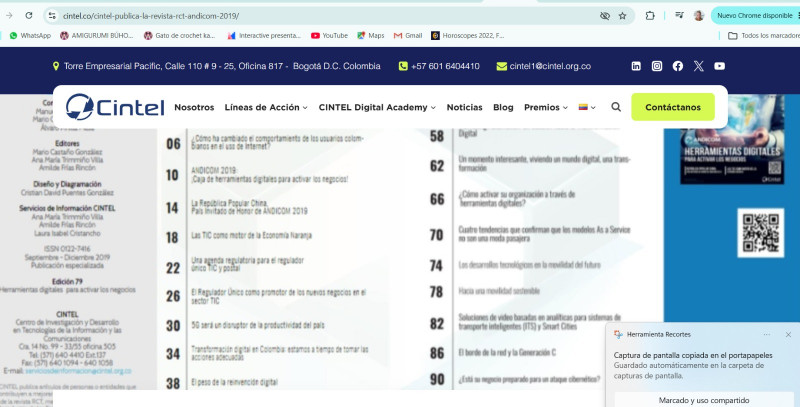Open media control icon in toolbar
Viewport: 800px width, 407px height.
point(679,16)
